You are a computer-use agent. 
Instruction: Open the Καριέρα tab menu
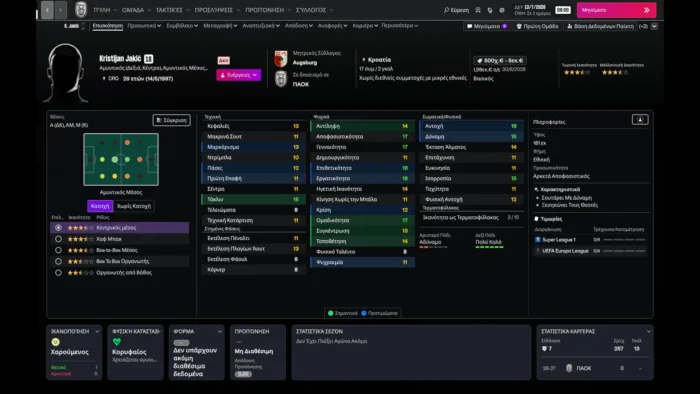pyautogui.click(x=365, y=26)
